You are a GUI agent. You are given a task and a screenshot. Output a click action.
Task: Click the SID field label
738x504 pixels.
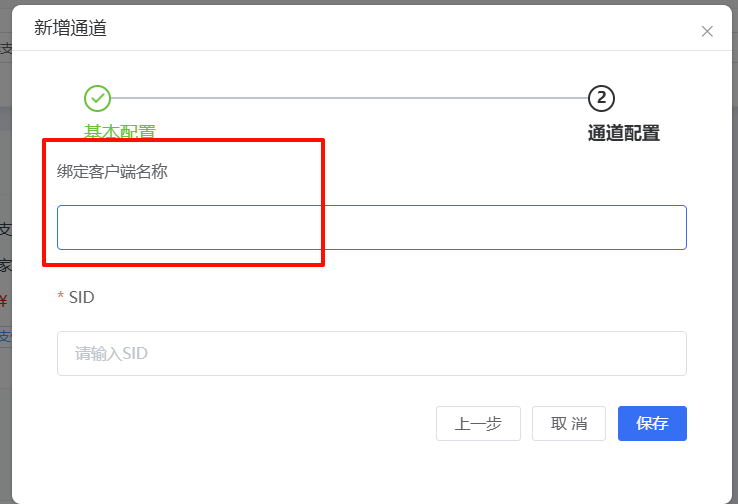click(x=81, y=297)
